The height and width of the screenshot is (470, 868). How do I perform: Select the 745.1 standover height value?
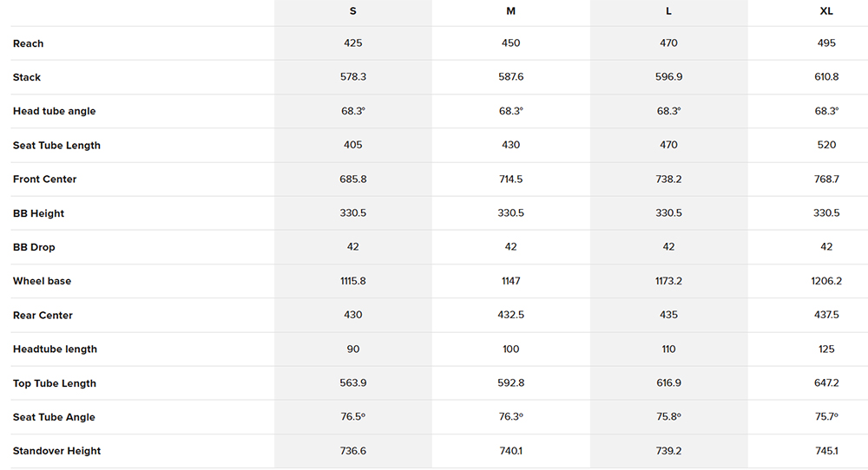click(826, 451)
